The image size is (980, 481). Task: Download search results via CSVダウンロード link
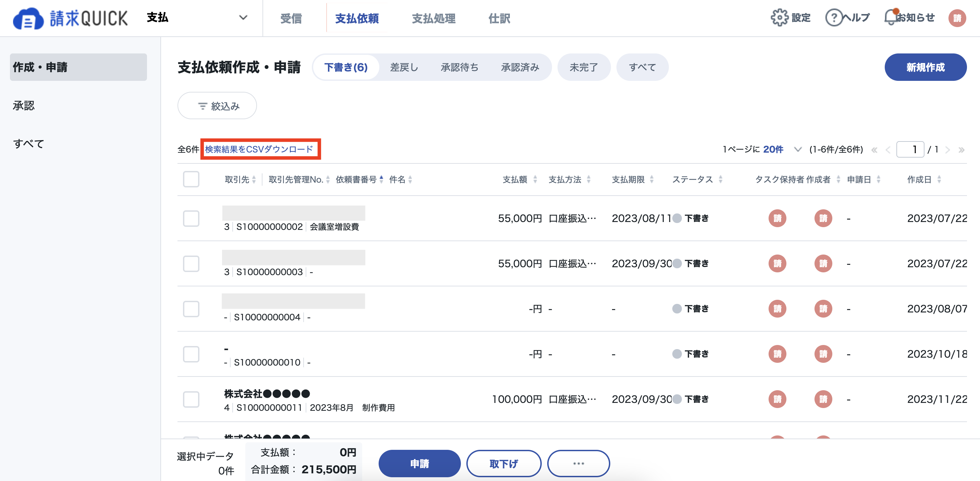tap(259, 149)
